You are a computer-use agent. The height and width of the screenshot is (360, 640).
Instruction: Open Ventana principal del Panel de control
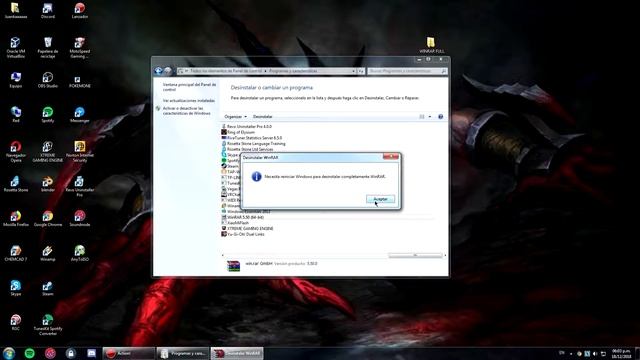click(x=189, y=87)
